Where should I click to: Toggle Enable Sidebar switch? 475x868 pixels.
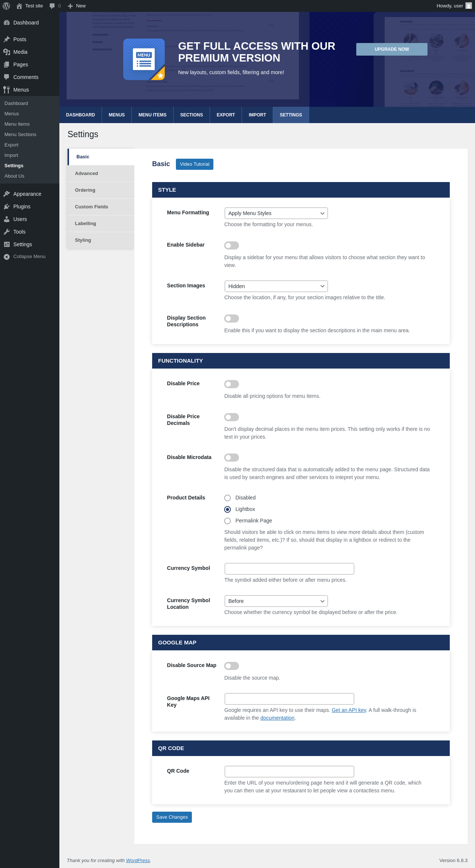point(232,245)
